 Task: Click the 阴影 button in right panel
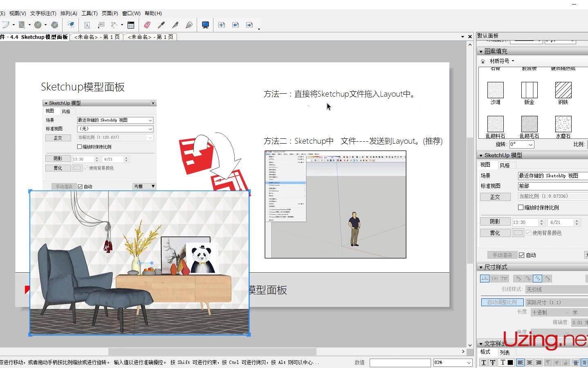[495, 221]
